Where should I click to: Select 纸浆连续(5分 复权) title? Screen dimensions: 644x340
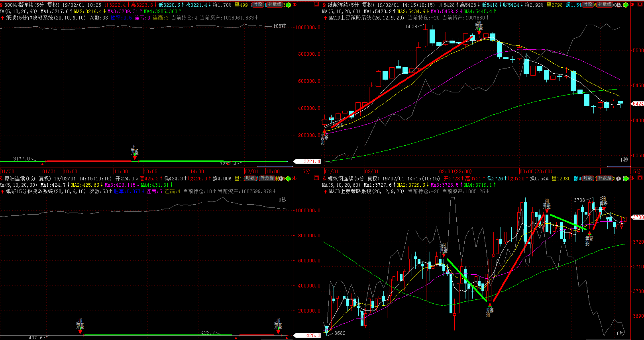[x=351, y=5]
